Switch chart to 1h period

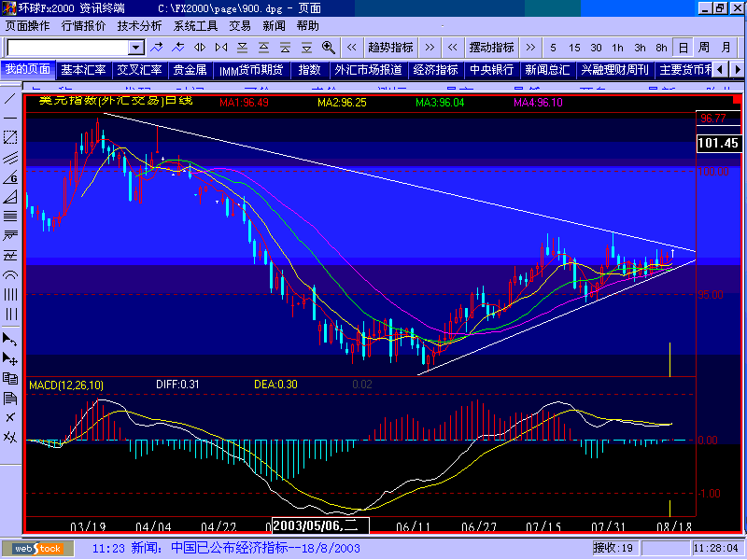click(x=618, y=48)
